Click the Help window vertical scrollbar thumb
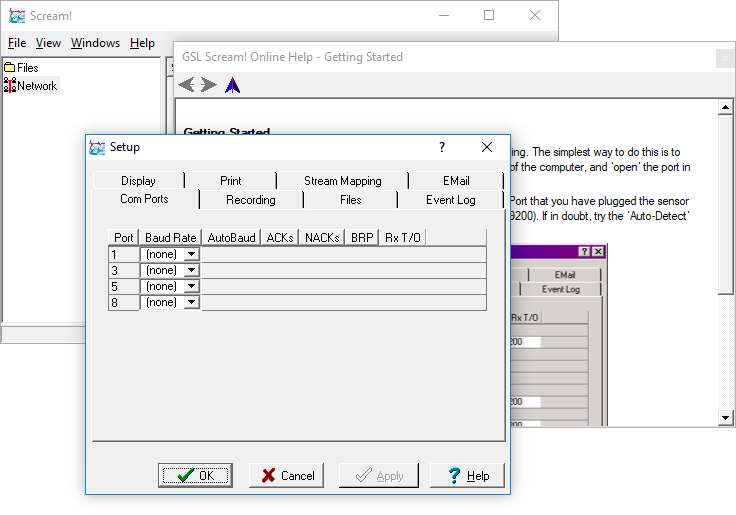Viewport: 736px width, 515px height. (x=725, y=204)
